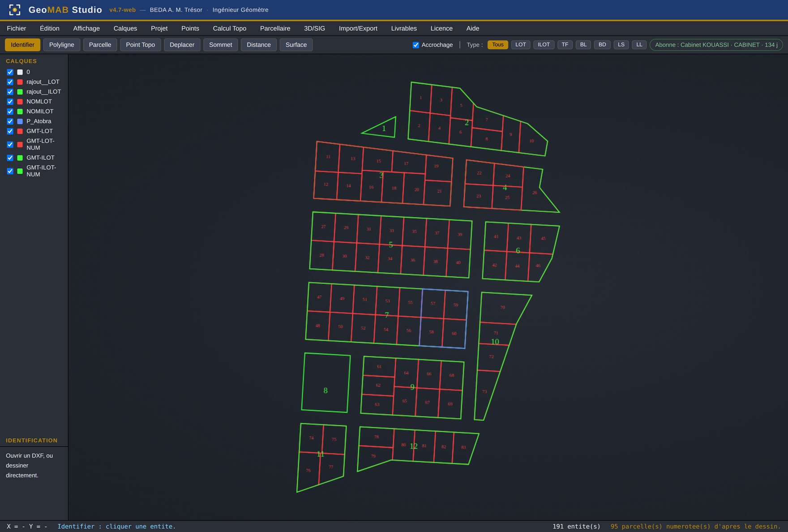The width and height of the screenshot is (788, 532).
Task: Filter type by BD
Action: (602, 45)
